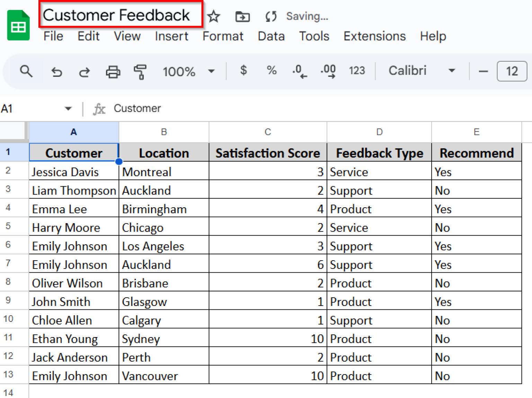This screenshot has height=398, width=532.
Task: Open the name box dropdown
Action: pyautogui.click(x=68, y=108)
